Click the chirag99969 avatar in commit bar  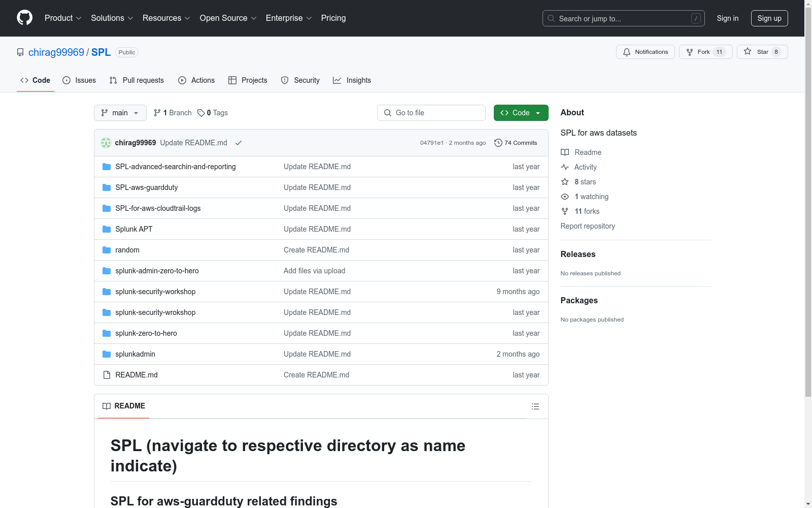[x=106, y=143]
